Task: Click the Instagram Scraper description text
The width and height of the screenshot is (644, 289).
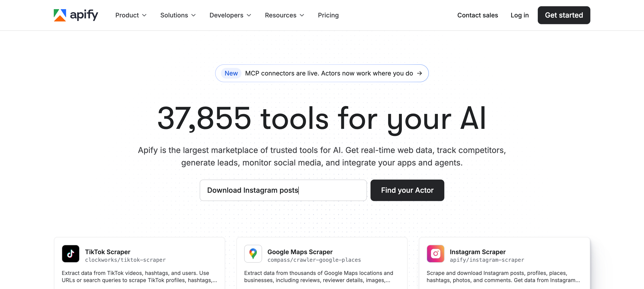Action: click(x=503, y=276)
